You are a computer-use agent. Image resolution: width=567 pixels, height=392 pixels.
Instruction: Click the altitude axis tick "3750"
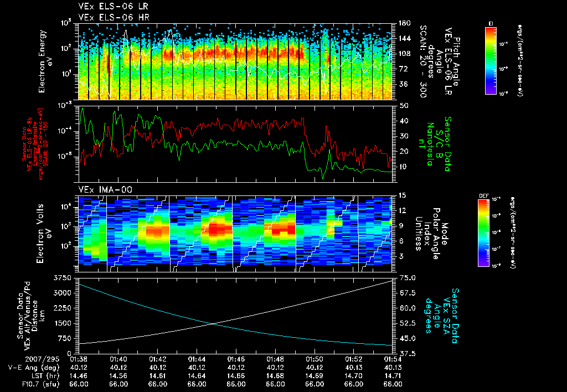click(x=63, y=278)
